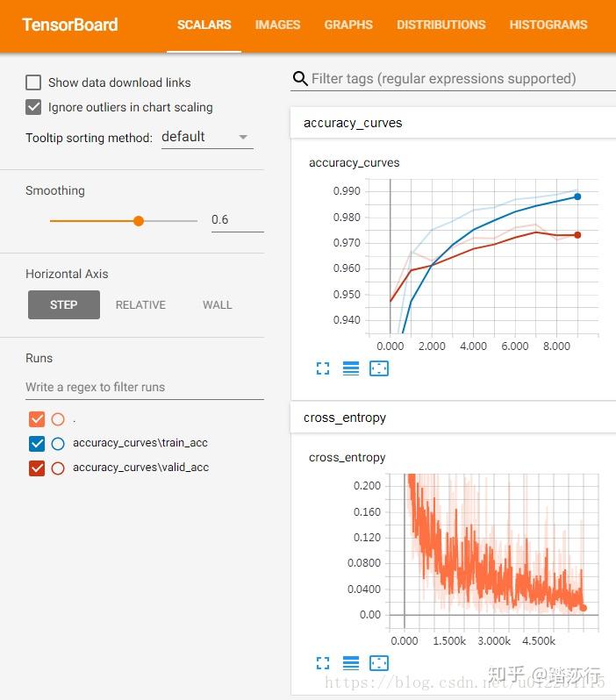Toggle y-axis log scale for cross_entropy chart
616x700 pixels.
pos(351,663)
